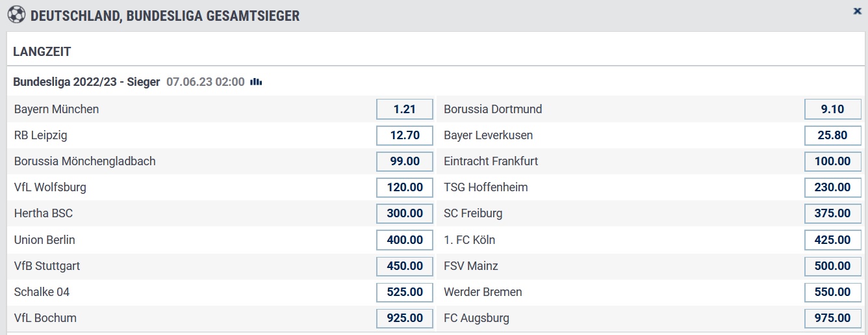Screen dimensions: 868x335
Task: Select 1. FC Köln odds 425.00
Action: click(x=832, y=240)
